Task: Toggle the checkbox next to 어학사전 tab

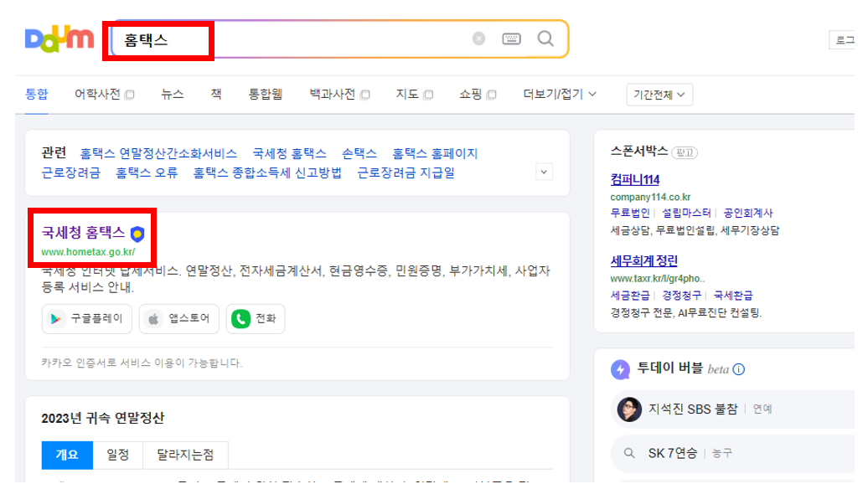Action: coord(128,94)
